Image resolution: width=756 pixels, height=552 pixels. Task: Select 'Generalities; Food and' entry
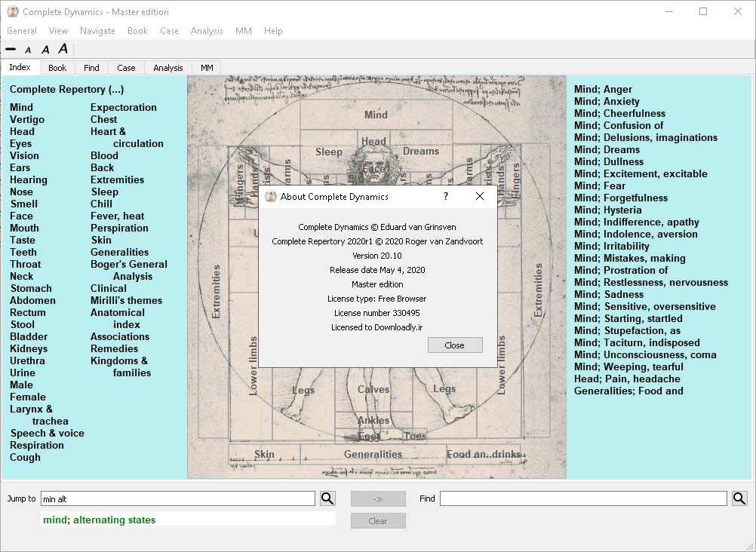coord(628,391)
